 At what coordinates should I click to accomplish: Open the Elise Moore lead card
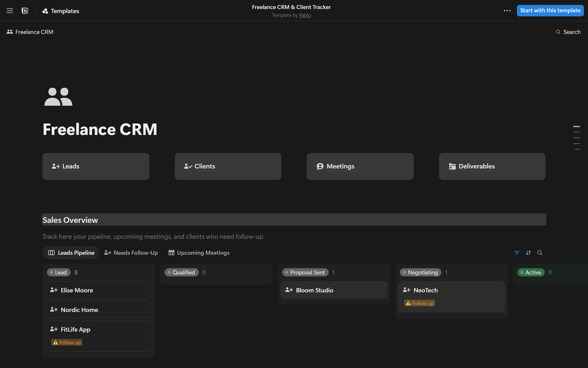coord(99,290)
